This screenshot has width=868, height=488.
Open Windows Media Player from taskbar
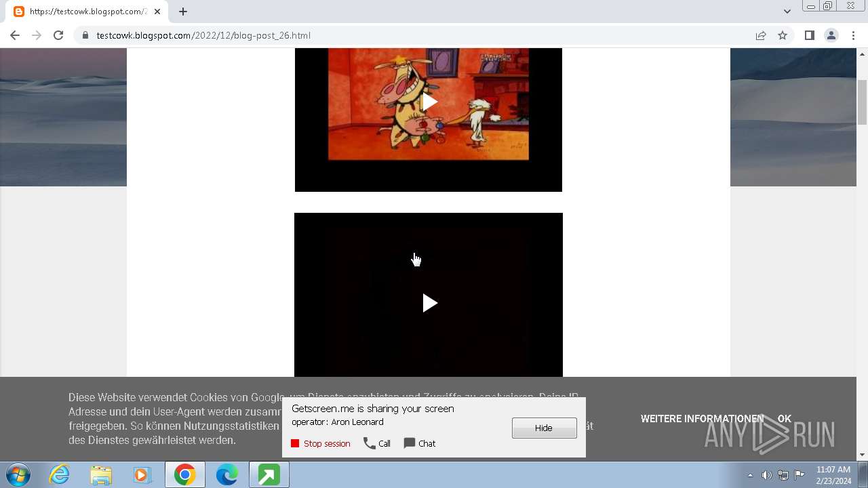pyautogui.click(x=142, y=475)
